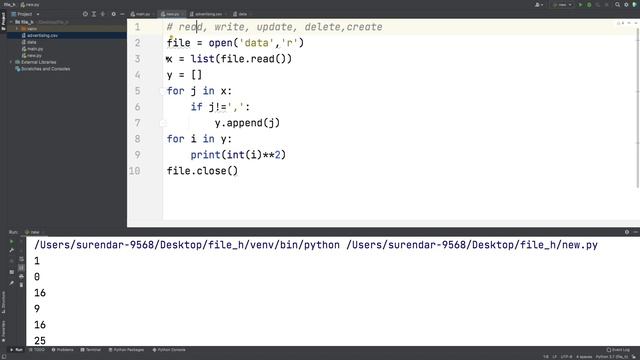Screen dimensions: 640x360
Task: Toggle the Favorites tool window stripe button
Action: tap(3, 331)
